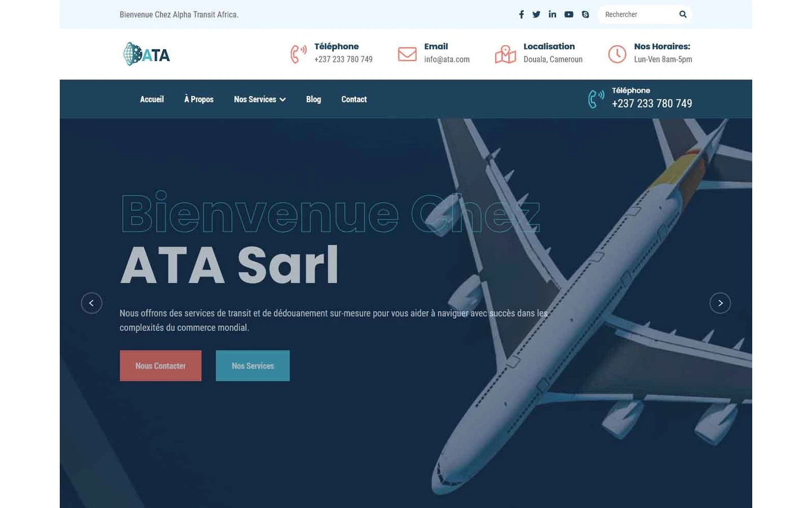The width and height of the screenshot is (812, 508).
Task: Click the Bienvenue Chez Alpha Transit Africa text
Action: [179, 15]
